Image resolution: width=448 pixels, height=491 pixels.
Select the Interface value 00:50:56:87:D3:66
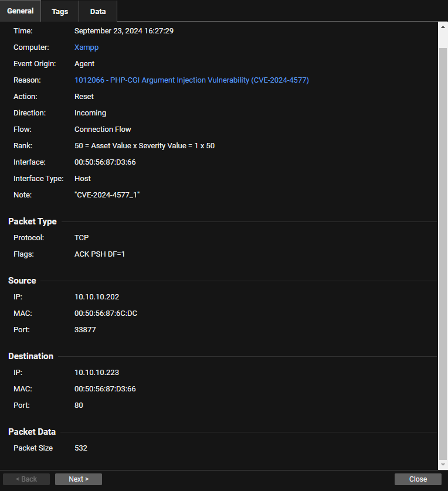(105, 162)
